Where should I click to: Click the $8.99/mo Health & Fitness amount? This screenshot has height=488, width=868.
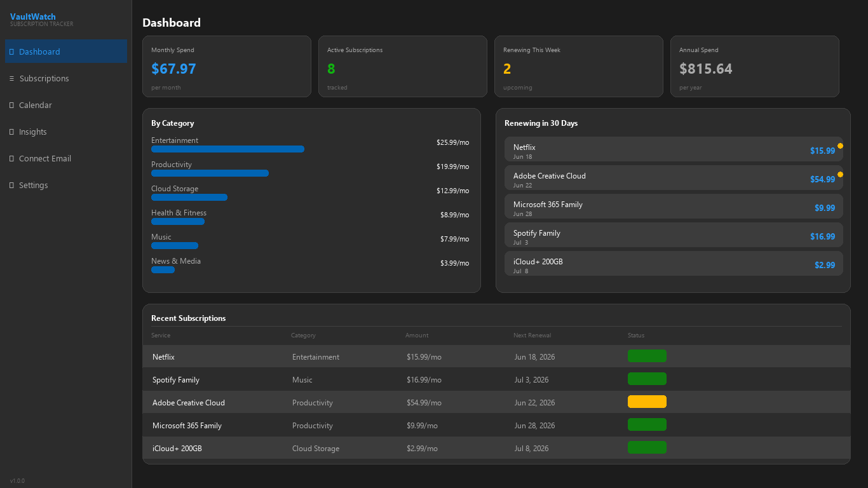(454, 215)
